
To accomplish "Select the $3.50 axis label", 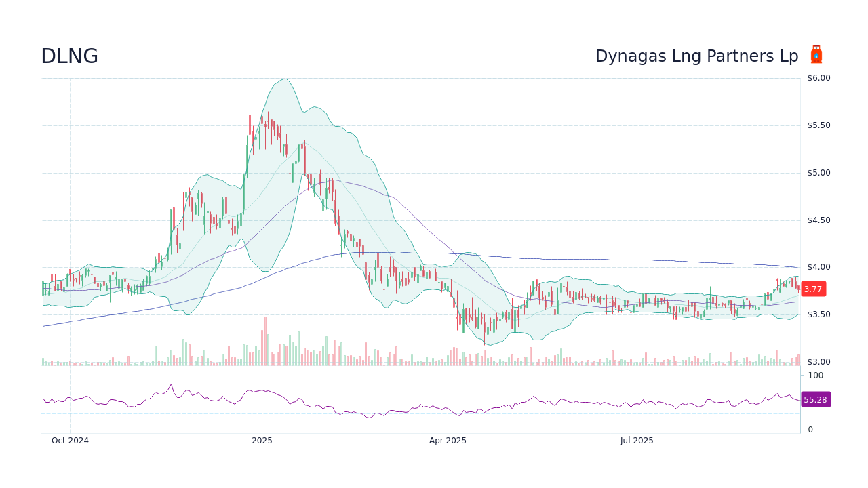I will [818, 314].
